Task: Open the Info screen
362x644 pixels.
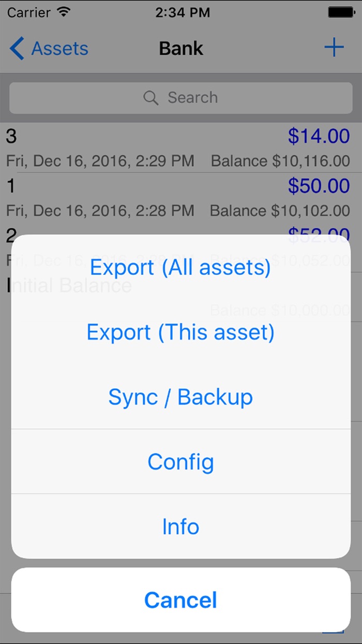Action: click(181, 526)
